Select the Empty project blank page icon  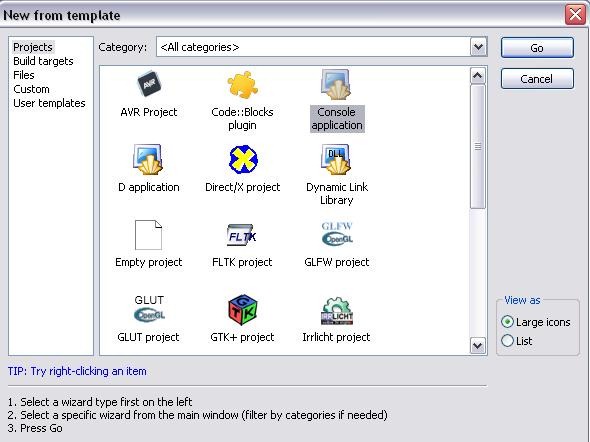pos(148,235)
